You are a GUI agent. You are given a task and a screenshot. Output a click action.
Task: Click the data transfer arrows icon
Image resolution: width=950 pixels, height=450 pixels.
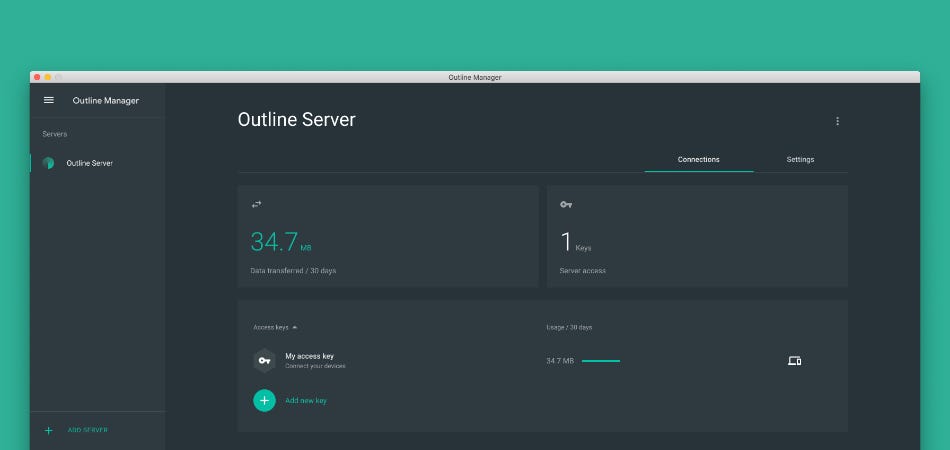point(256,205)
